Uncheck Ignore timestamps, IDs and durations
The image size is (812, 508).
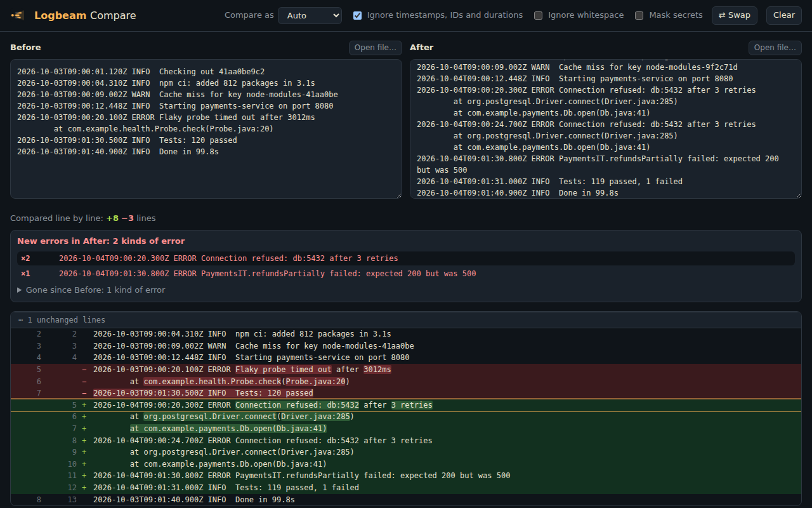tap(358, 15)
